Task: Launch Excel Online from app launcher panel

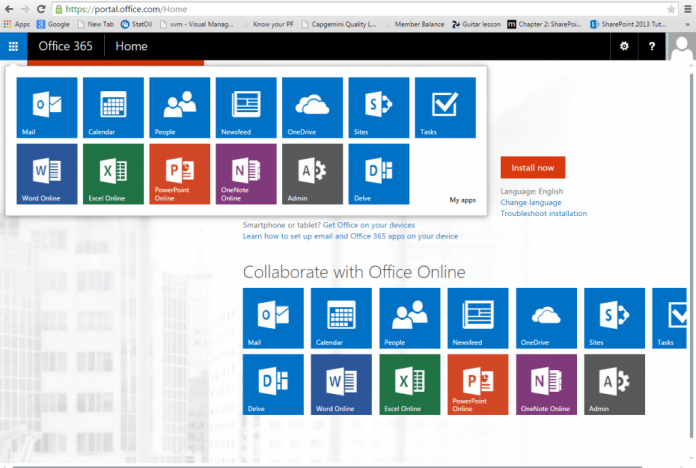Action: (113, 174)
